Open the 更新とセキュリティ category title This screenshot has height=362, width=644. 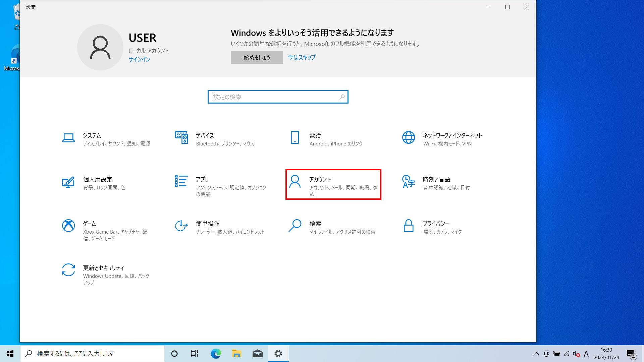tap(104, 268)
